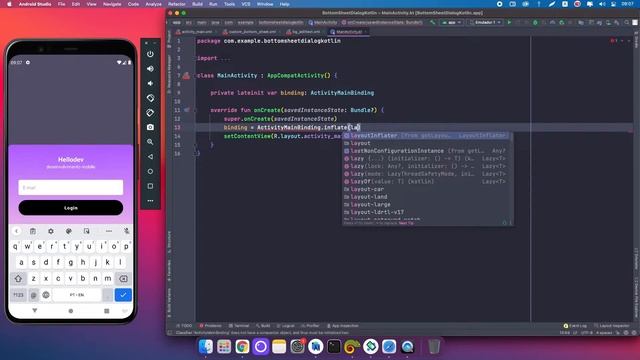Click the phone keyboard settings gear icon
The image size is (640, 360).
(51, 231)
